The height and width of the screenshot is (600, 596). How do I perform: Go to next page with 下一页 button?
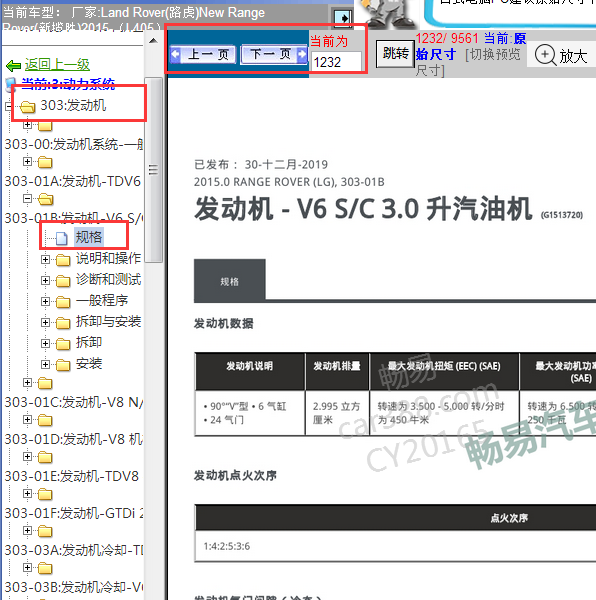tap(274, 54)
